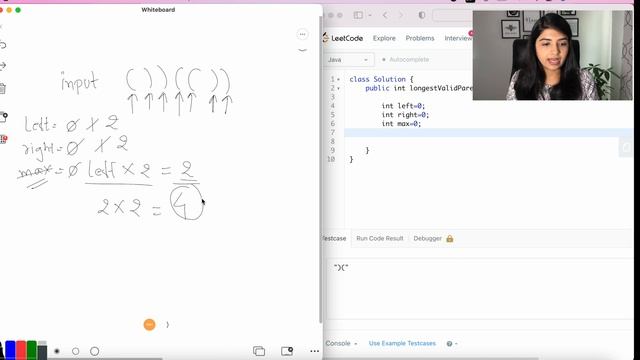
Task: Switch to the Testcase tab
Action: [334, 238]
